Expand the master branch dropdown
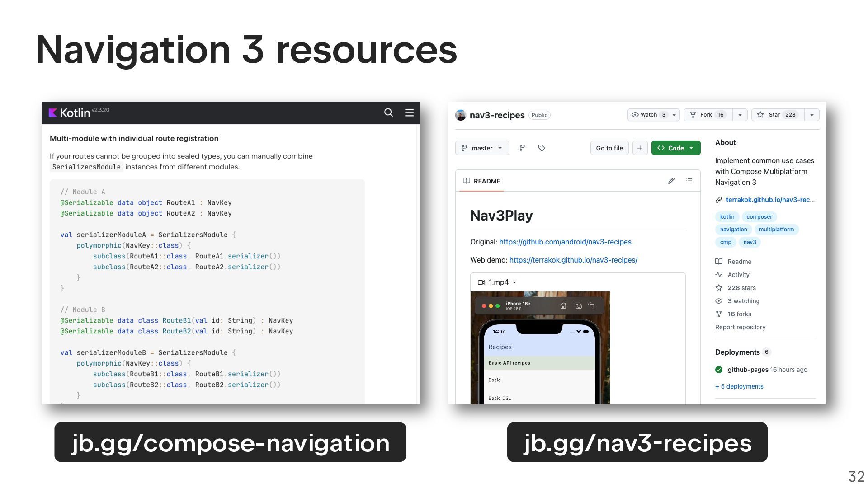 click(x=482, y=148)
